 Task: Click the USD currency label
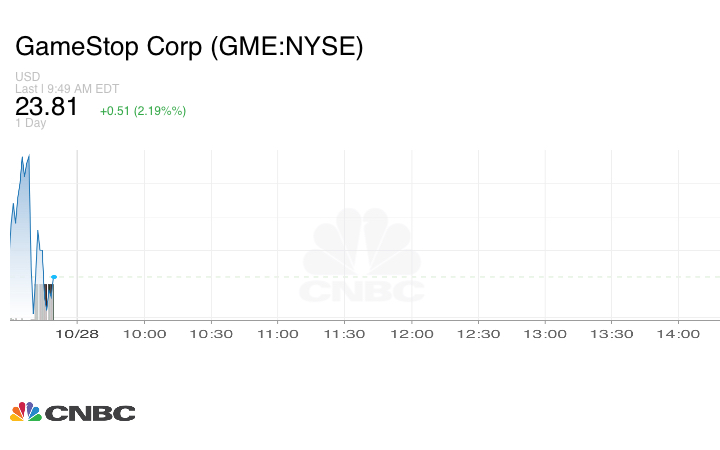coord(27,76)
